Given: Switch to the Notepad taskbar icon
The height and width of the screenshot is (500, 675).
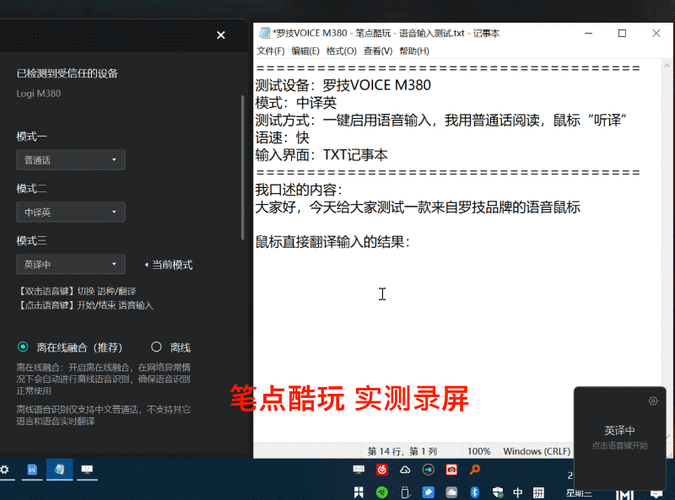Looking at the screenshot, I should [x=59, y=469].
